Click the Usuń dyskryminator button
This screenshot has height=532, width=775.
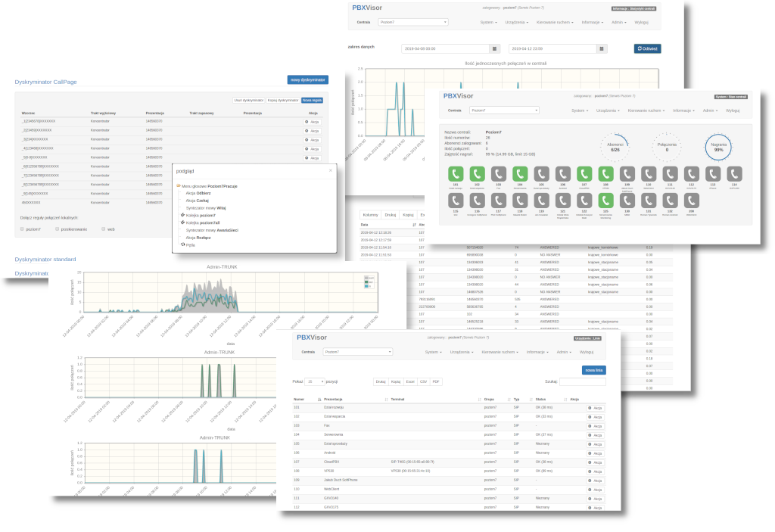coord(248,101)
